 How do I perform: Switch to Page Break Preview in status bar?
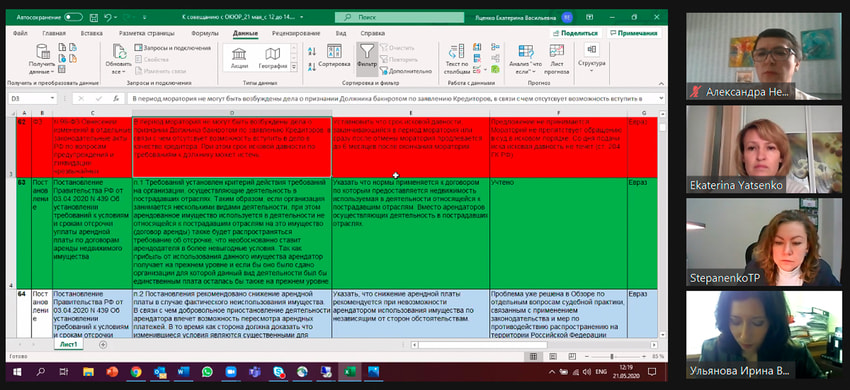[572, 356]
